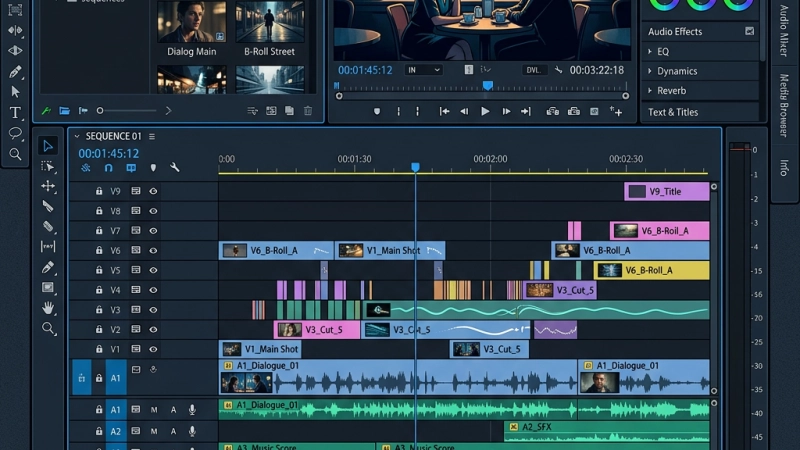Go to Out point
The width and height of the screenshot is (800, 450).
point(526,111)
